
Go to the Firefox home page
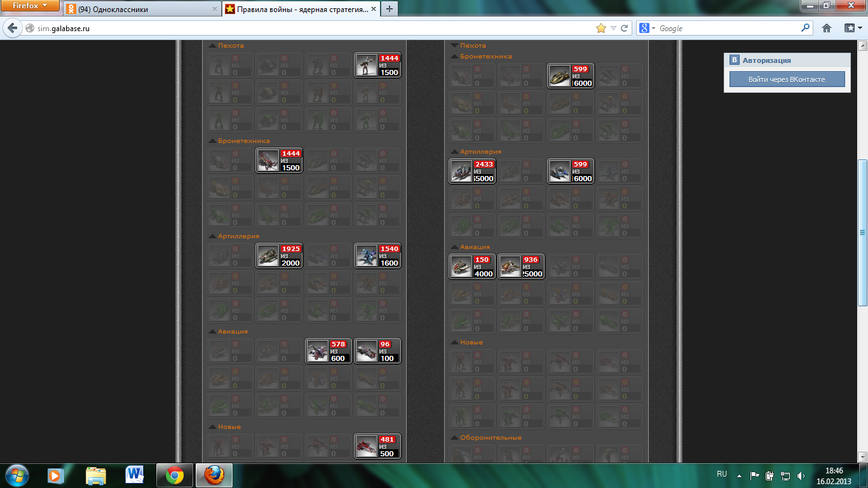[x=827, y=28]
